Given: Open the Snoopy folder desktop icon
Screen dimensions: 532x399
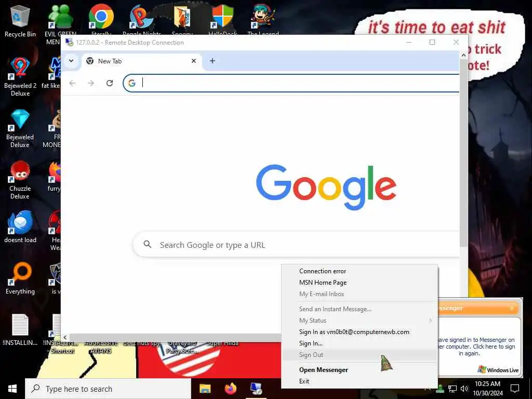Looking at the screenshot, I should pyautogui.click(x=182, y=20).
